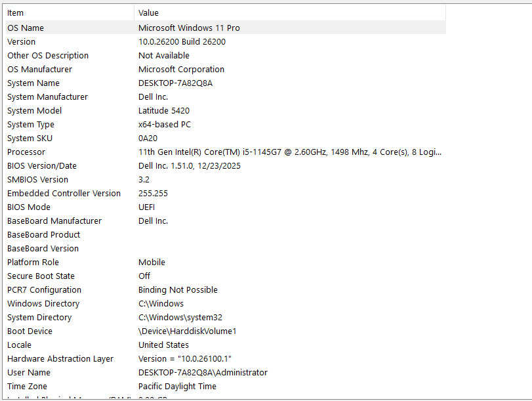Click the Pacific Daylight Time value

pyautogui.click(x=177, y=387)
